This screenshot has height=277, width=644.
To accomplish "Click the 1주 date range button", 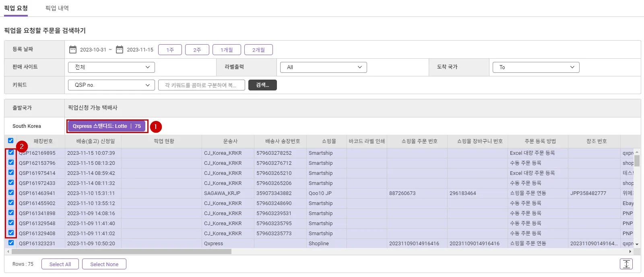I will (170, 50).
